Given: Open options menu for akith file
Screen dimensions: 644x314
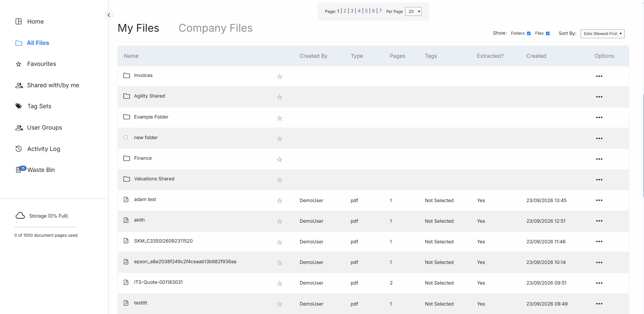Looking at the screenshot, I should click(599, 221).
